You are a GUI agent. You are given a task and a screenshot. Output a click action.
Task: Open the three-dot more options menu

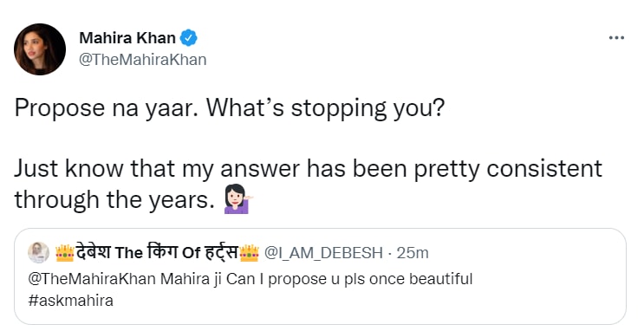(x=616, y=38)
